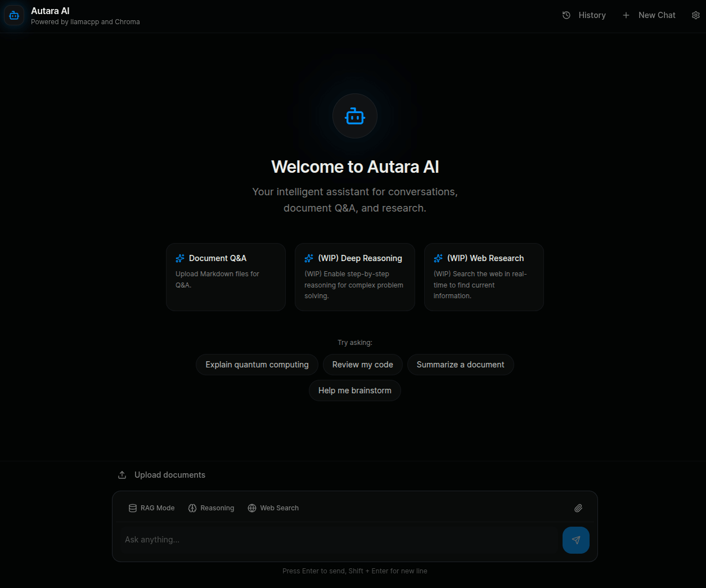Image resolution: width=706 pixels, height=588 pixels.
Task: Toggle Reasoning mode
Action: pyautogui.click(x=212, y=508)
